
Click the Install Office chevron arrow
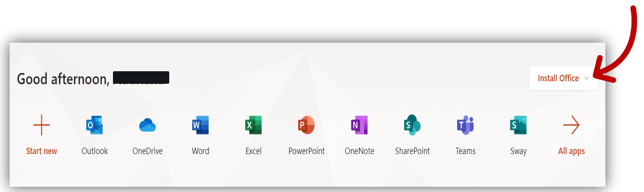(587, 78)
